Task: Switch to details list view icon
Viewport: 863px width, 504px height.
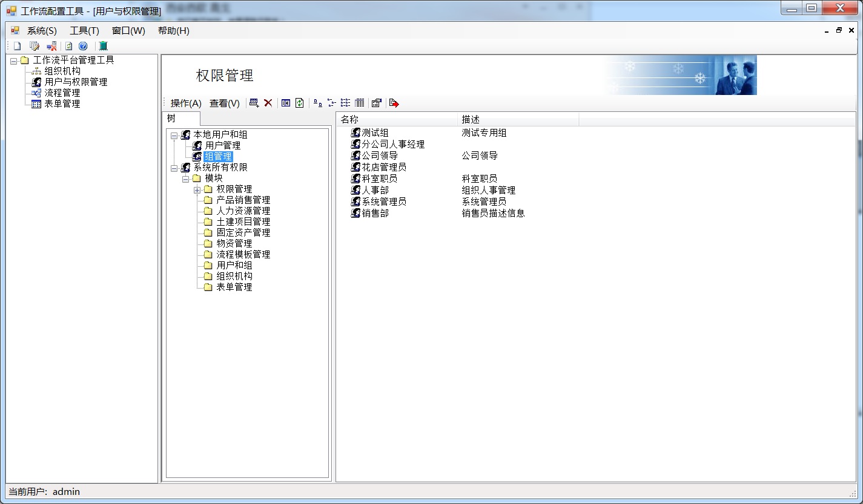Action: tap(359, 103)
